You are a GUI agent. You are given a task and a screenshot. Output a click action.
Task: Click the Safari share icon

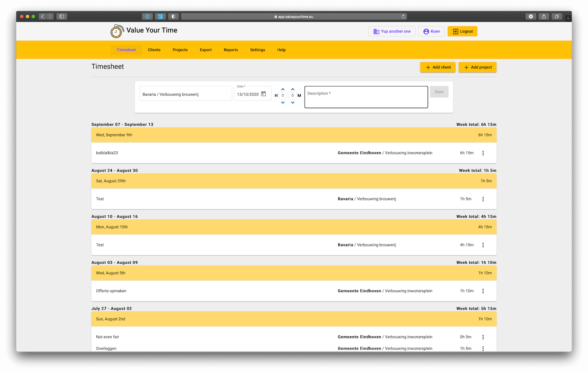click(544, 16)
